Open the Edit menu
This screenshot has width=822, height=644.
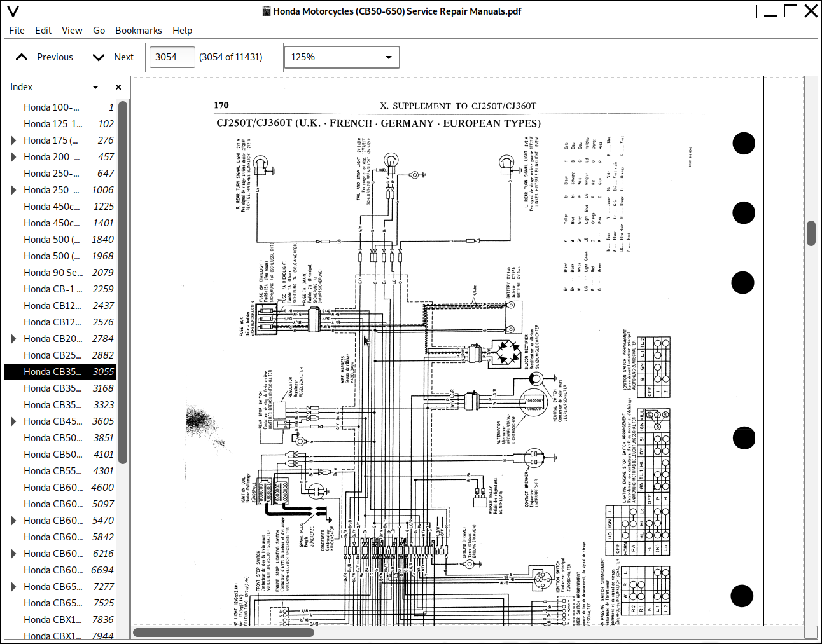pyautogui.click(x=43, y=30)
